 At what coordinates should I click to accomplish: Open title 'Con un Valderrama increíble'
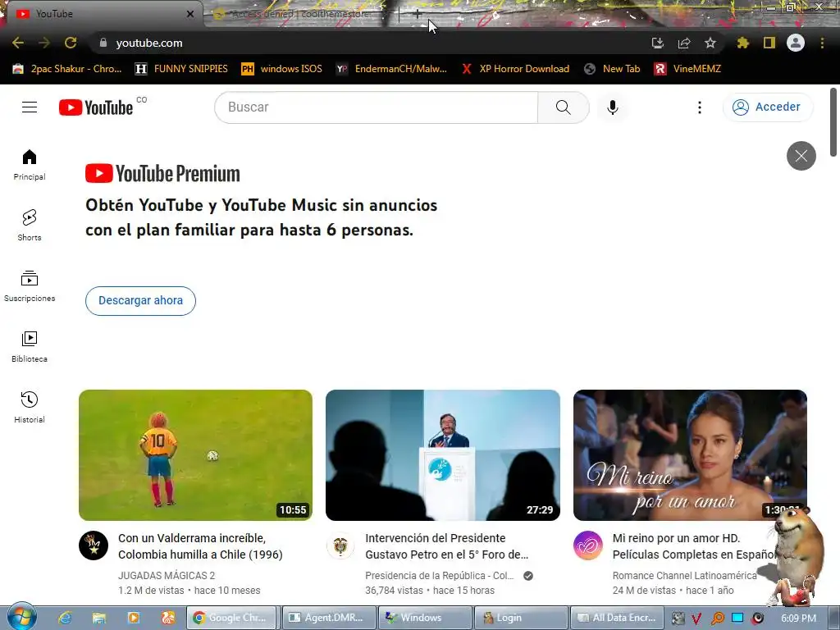pyautogui.click(x=200, y=546)
